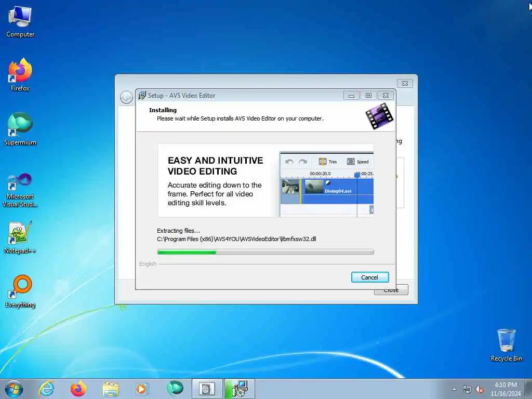
Task: Select the Firefox desktop shortcut
Action: click(20, 75)
